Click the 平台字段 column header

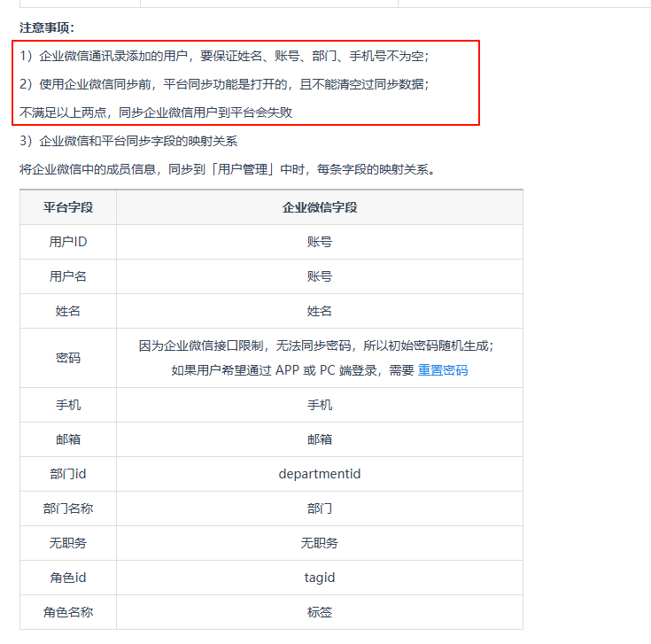pyautogui.click(x=68, y=207)
